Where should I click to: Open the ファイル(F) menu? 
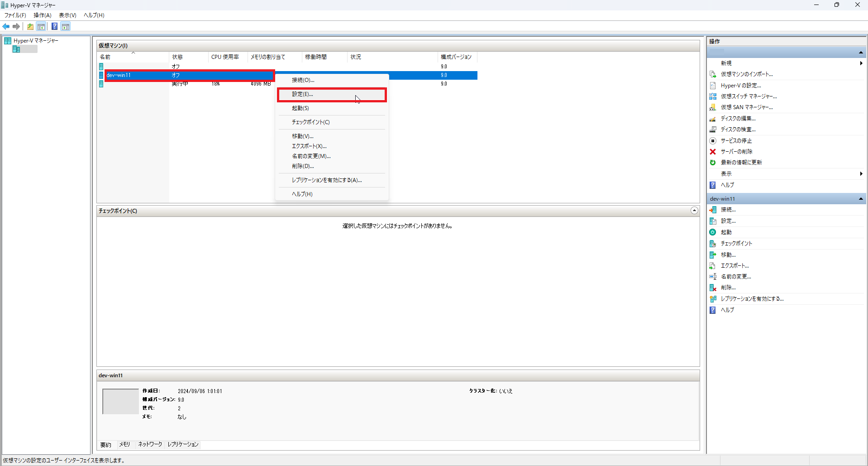pyautogui.click(x=15, y=15)
